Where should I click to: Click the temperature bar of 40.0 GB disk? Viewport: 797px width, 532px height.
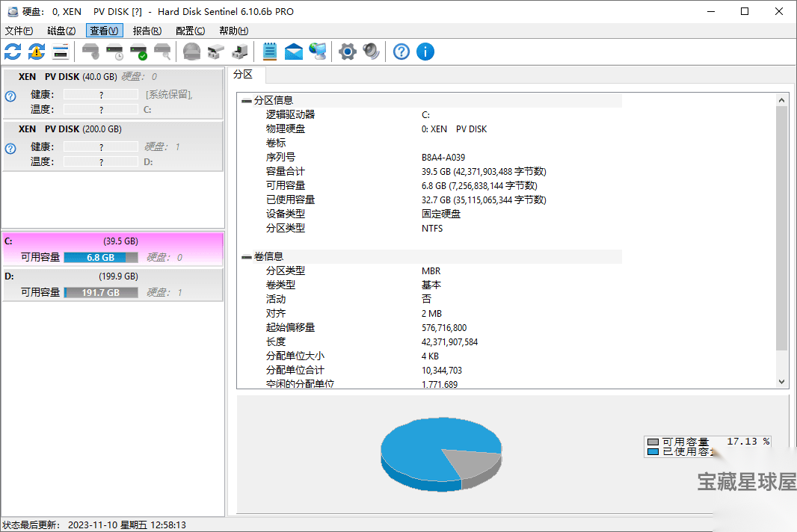(101, 109)
